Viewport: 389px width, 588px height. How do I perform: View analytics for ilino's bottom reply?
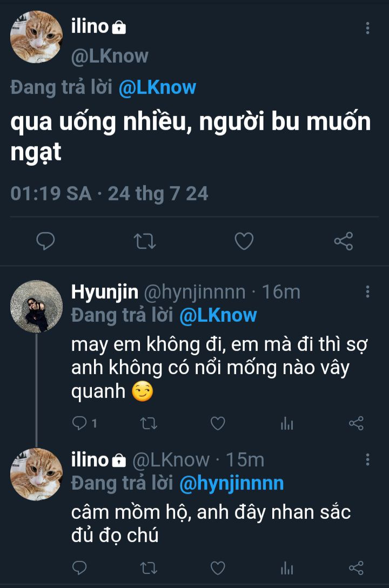[287, 567]
